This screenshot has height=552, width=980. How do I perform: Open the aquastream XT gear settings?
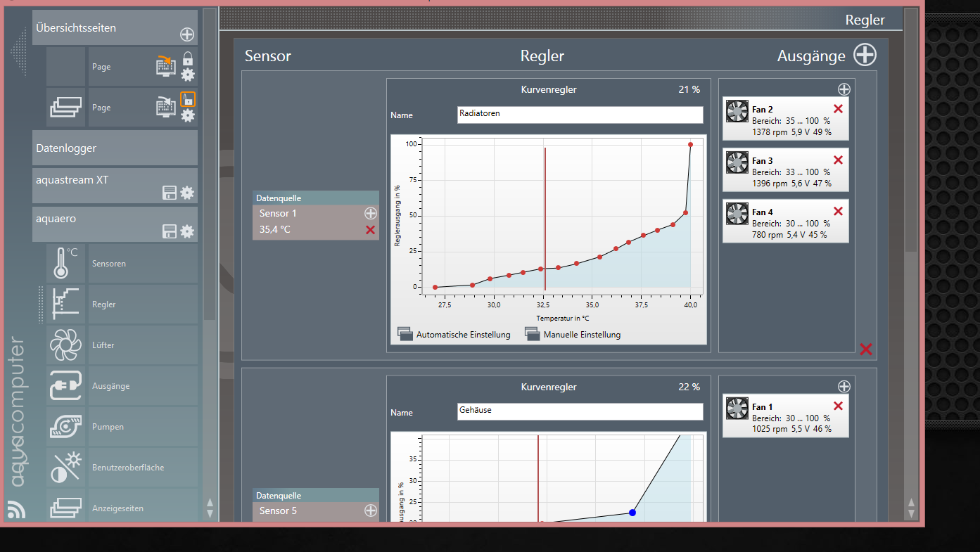tap(187, 193)
